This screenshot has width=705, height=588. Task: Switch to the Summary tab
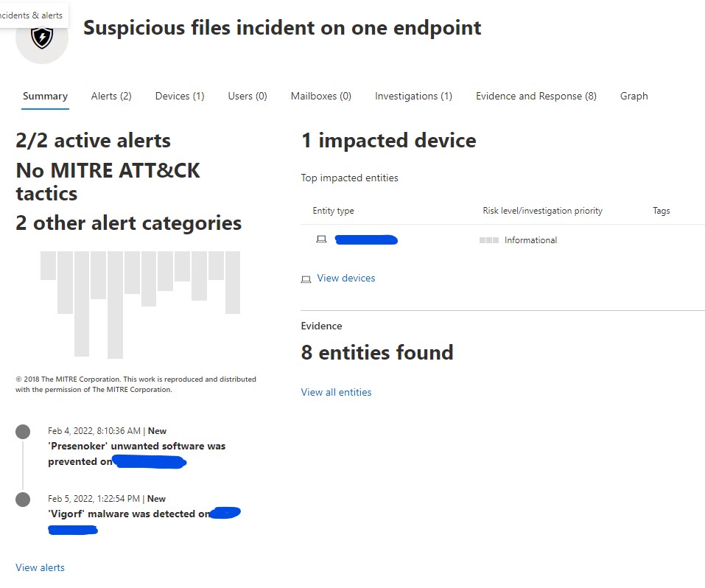[45, 96]
